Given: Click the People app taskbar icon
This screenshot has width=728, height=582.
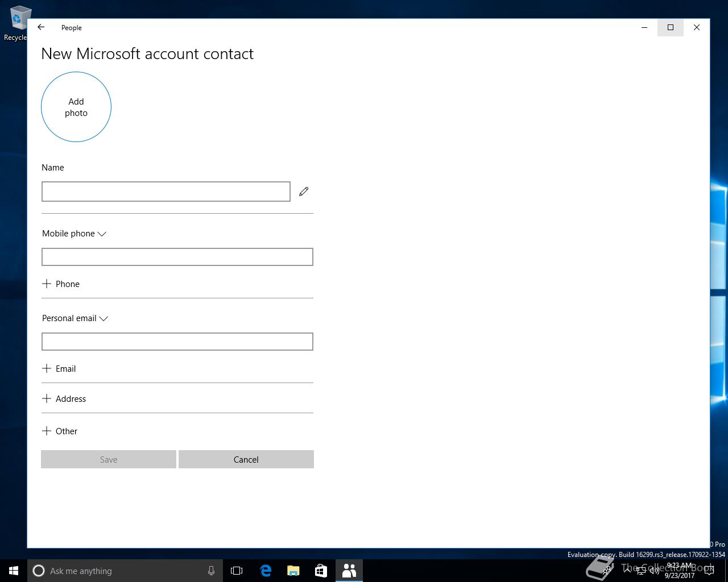Looking at the screenshot, I should coord(349,571).
